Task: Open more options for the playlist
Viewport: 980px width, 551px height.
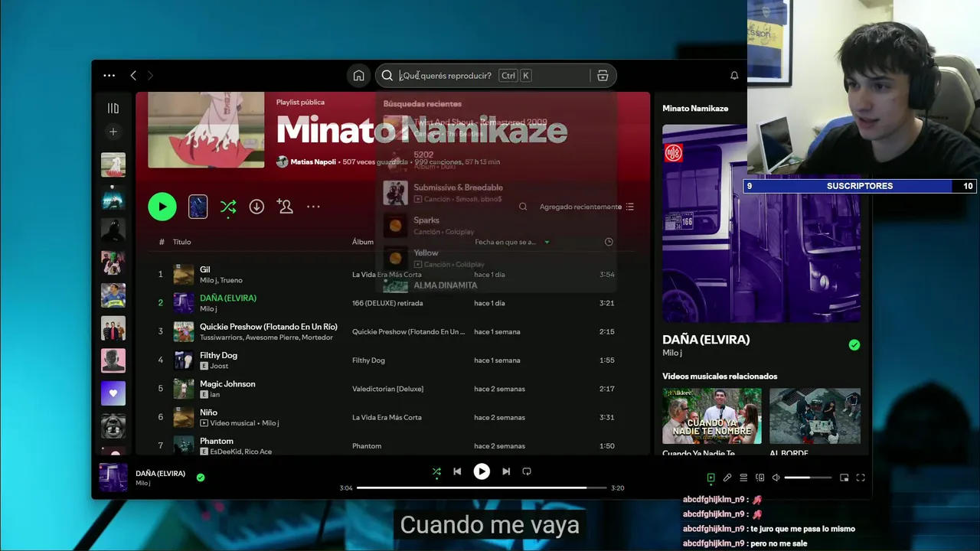Action: (x=313, y=207)
